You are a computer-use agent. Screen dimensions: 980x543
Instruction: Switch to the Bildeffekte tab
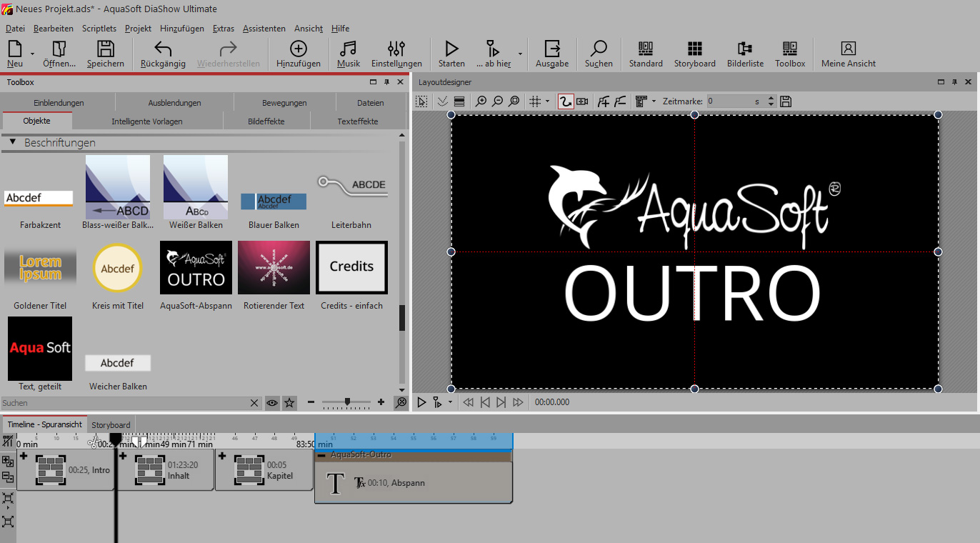(x=266, y=121)
